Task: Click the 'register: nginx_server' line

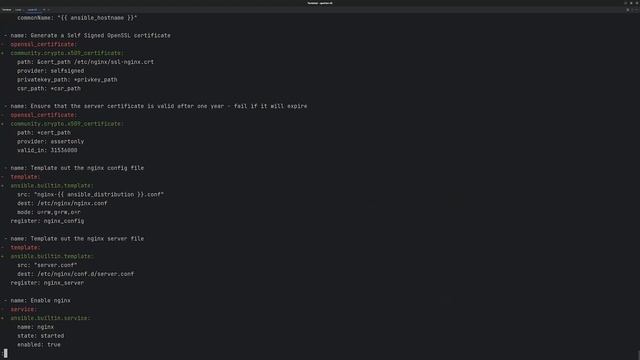Action: (x=47, y=283)
